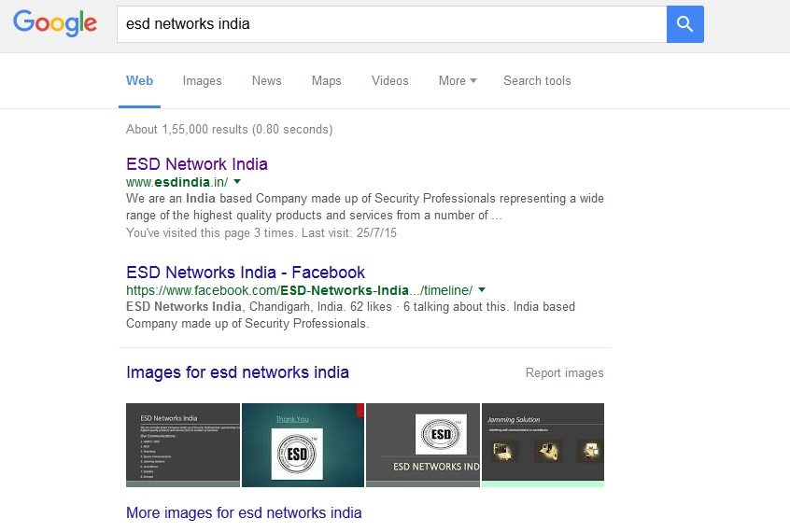
Task: Open Search tools options
Action: coord(537,81)
